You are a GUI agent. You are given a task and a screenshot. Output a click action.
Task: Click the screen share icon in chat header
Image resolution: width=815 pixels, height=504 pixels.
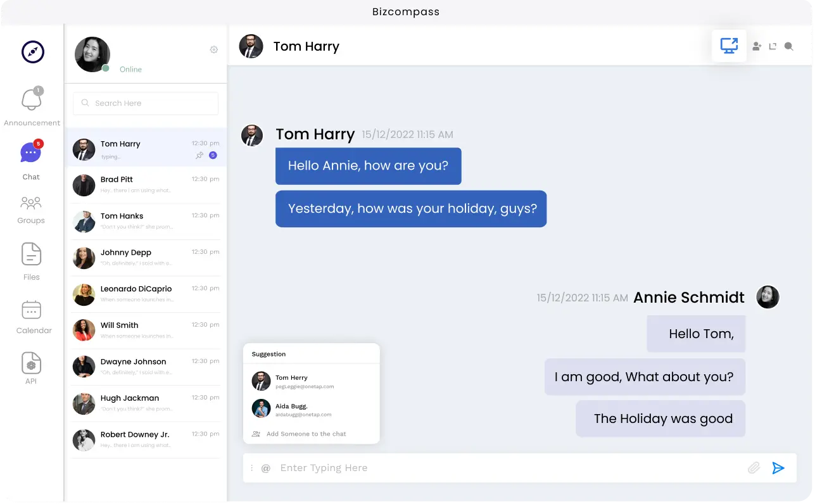(729, 46)
